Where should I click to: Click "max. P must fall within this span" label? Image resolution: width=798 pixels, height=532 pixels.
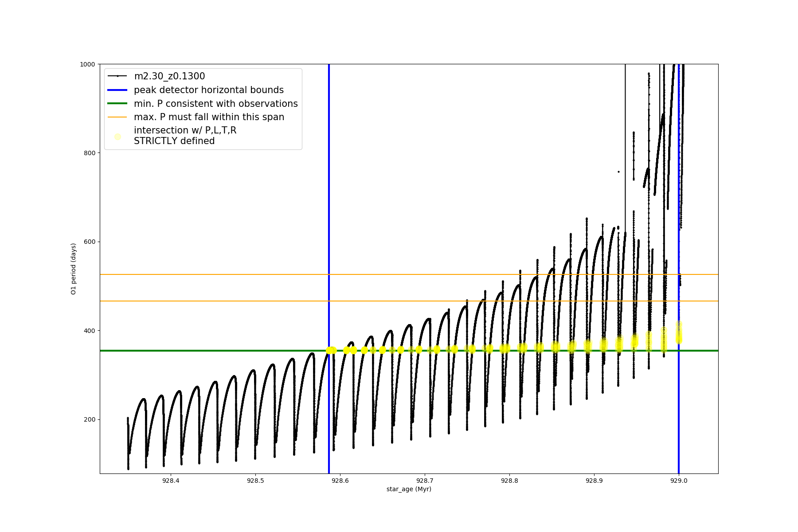(209, 117)
